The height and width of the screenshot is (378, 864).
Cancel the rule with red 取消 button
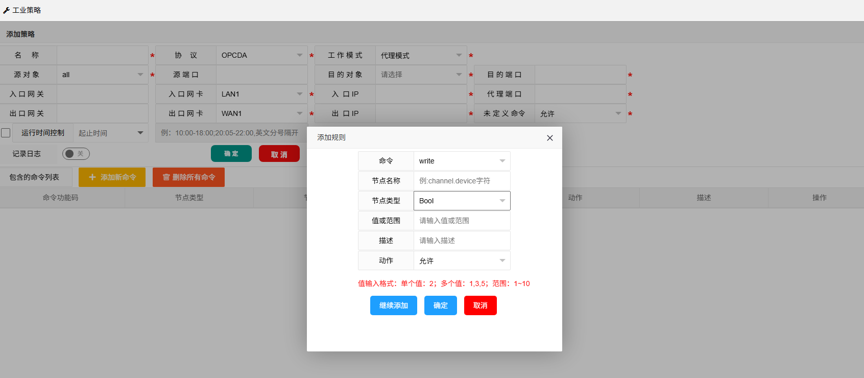(x=480, y=305)
